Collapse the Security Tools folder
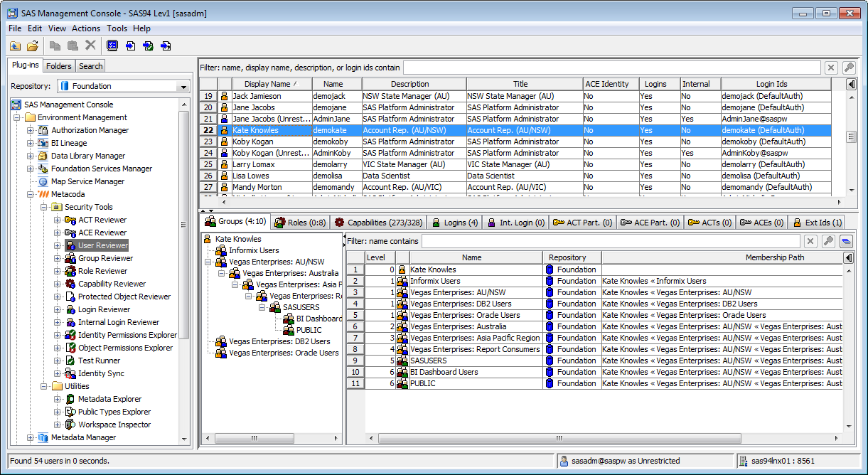This screenshot has width=868, height=475. tap(44, 207)
